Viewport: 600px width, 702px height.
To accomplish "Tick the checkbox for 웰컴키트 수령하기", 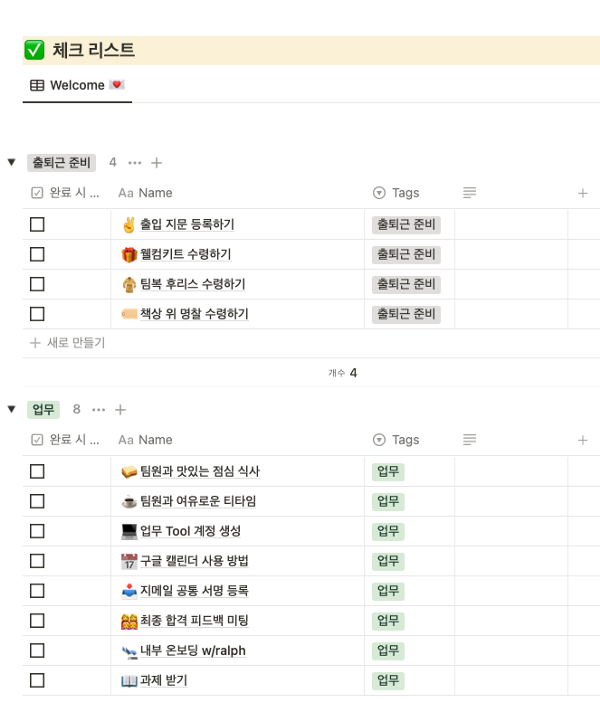I will tap(37, 254).
